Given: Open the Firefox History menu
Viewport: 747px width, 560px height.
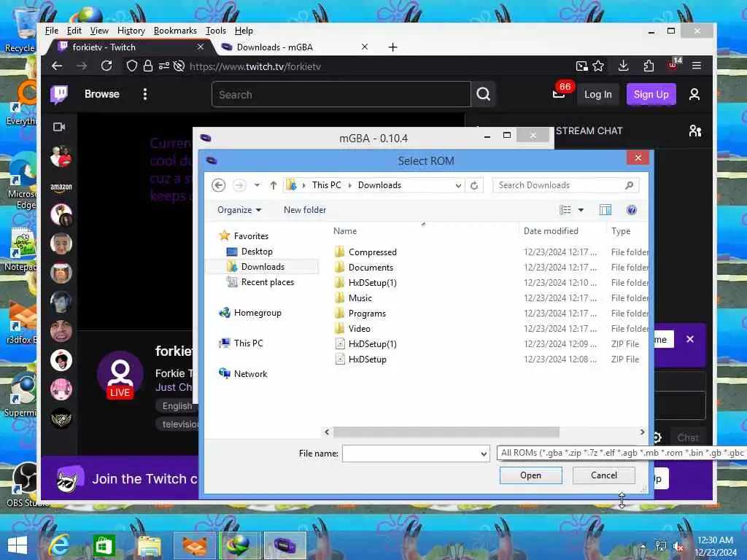Looking at the screenshot, I should (131, 31).
